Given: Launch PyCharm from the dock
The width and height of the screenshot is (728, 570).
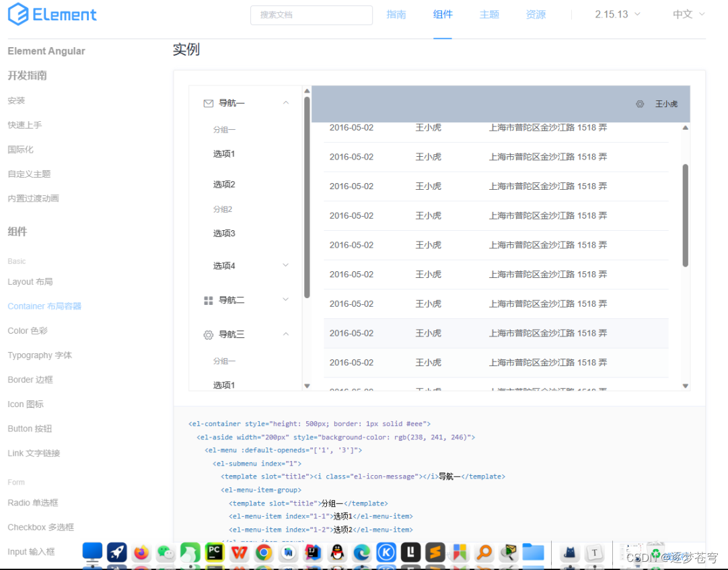Looking at the screenshot, I should pyautogui.click(x=215, y=553).
